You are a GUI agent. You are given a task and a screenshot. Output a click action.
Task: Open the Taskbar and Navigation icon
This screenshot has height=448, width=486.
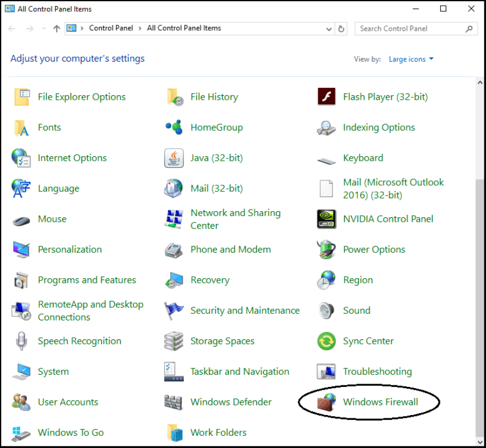pyautogui.click(x=174, y=372)
